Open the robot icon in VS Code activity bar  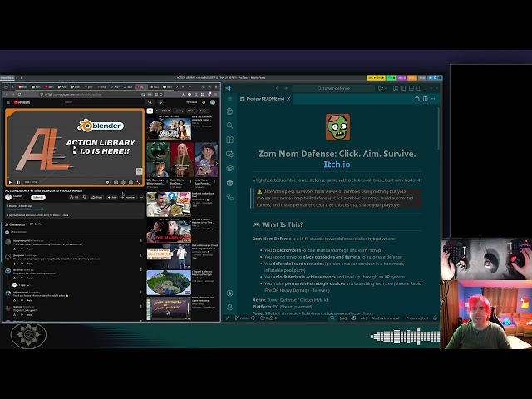coord(229,183)
